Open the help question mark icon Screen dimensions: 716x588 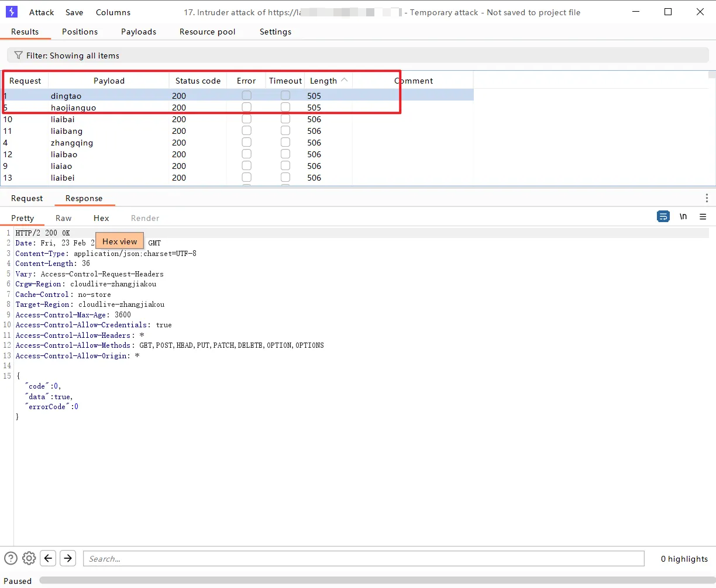coord(11,558)
